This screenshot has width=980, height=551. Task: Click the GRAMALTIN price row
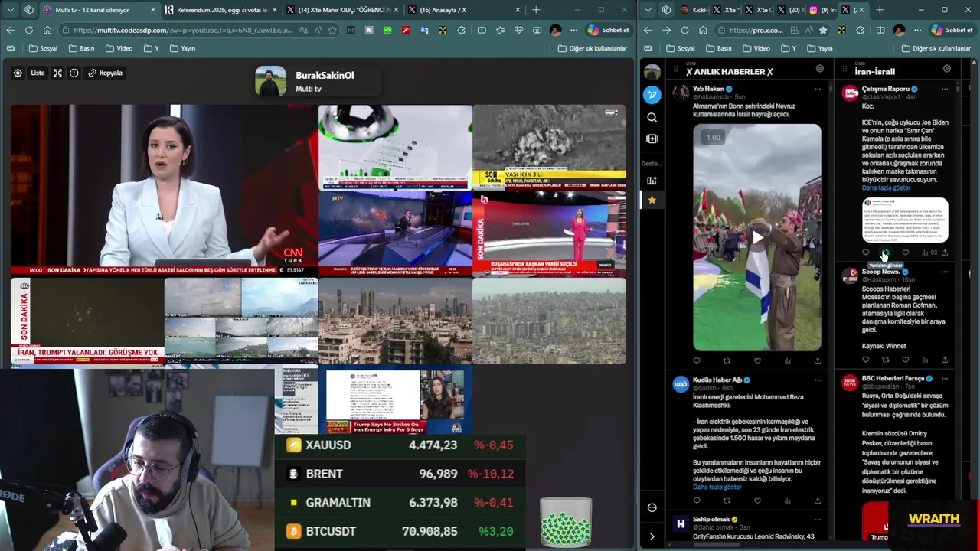[x=400, y=503]
